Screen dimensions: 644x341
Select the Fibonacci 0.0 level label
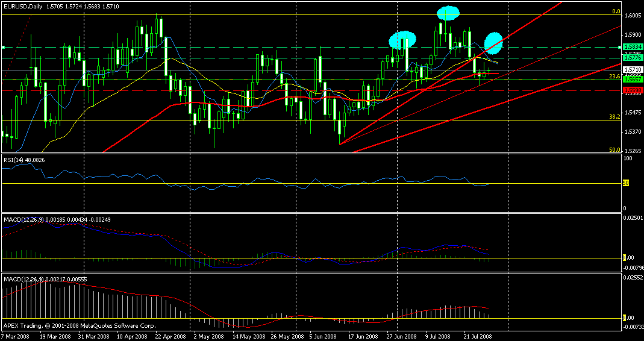(616, 11)
